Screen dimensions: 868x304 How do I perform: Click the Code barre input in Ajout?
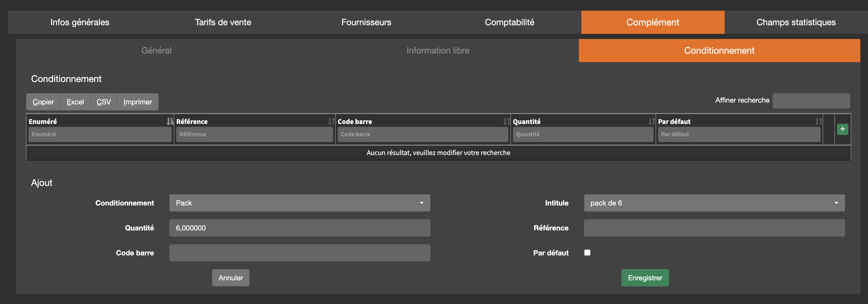[x=300, y=253]
